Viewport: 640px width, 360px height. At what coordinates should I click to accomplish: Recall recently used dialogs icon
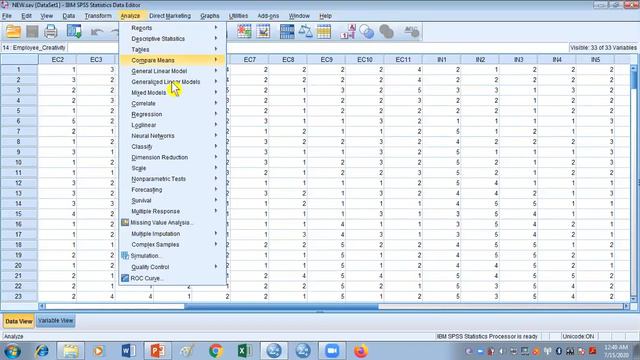click(x=74, y=31)
